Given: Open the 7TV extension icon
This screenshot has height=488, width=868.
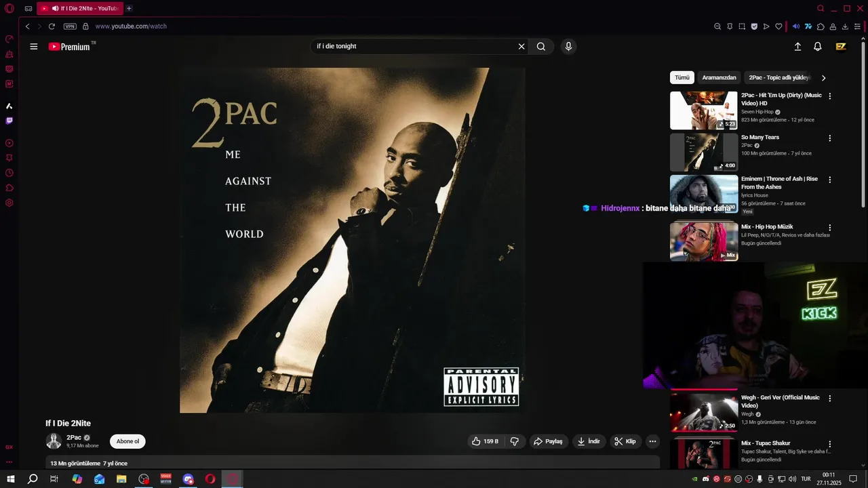Looking at the screenshot, I should point(808,26).
